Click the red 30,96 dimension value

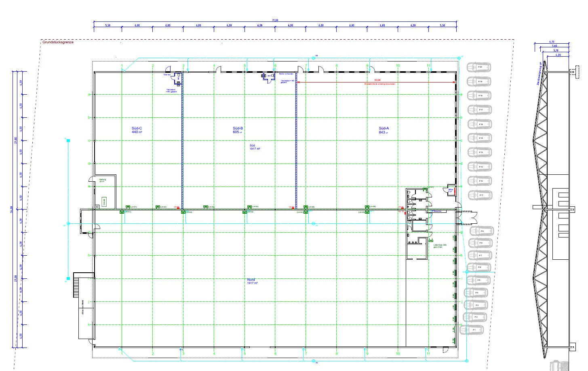point(377,80)
